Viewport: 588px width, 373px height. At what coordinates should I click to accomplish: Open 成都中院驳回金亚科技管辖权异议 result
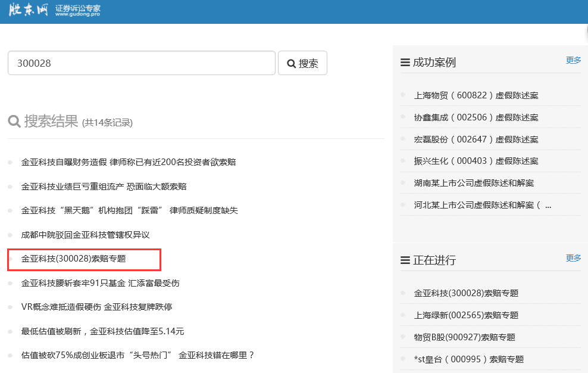[x=85, y=235]
